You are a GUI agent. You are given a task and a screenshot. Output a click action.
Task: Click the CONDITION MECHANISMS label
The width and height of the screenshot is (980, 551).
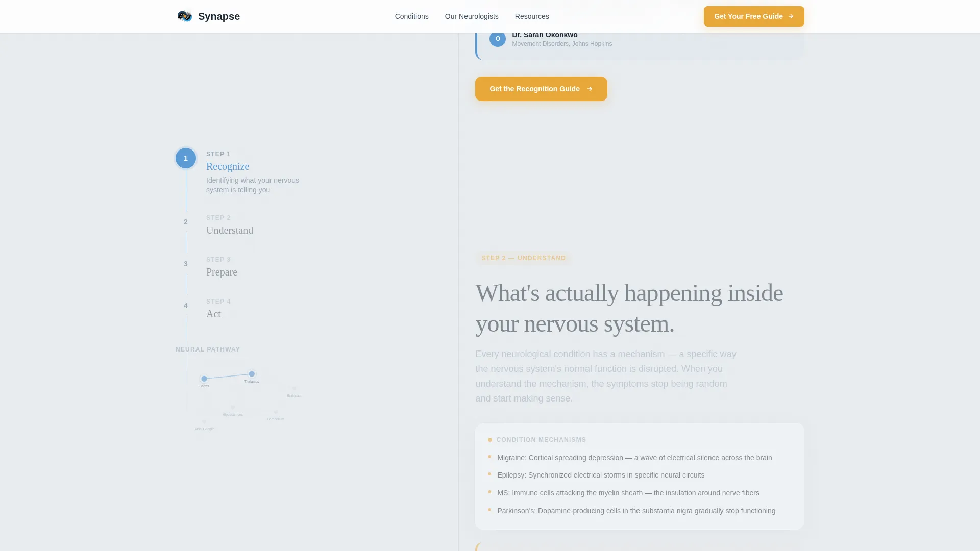[541, 440]
